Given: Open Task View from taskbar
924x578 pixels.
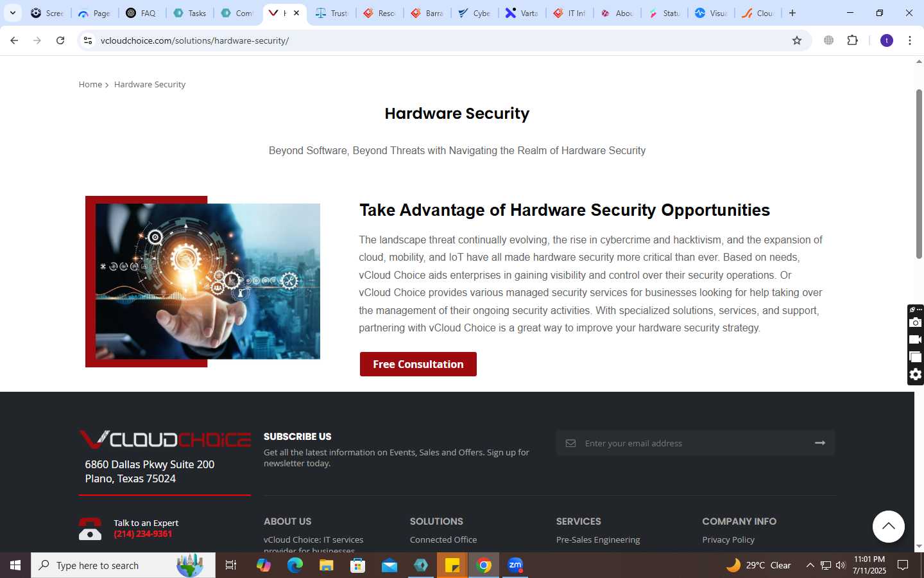Looking at the screenshot, I should click(231, 565).
